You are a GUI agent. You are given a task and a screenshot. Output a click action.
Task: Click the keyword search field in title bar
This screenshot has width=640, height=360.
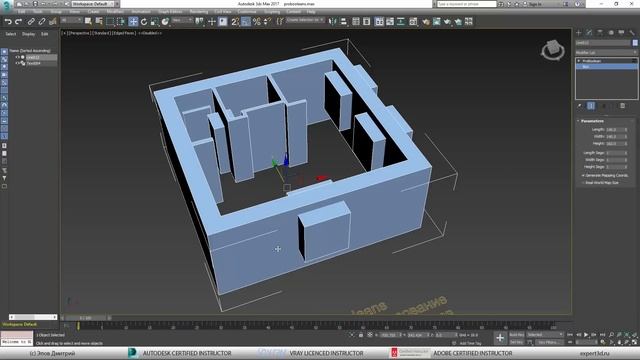pos(467,4)
